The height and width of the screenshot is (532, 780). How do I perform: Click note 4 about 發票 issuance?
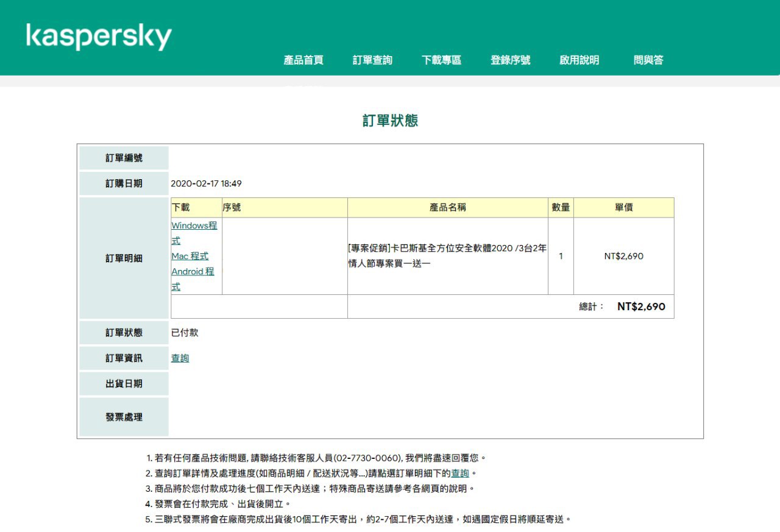(x=218, y=504)
